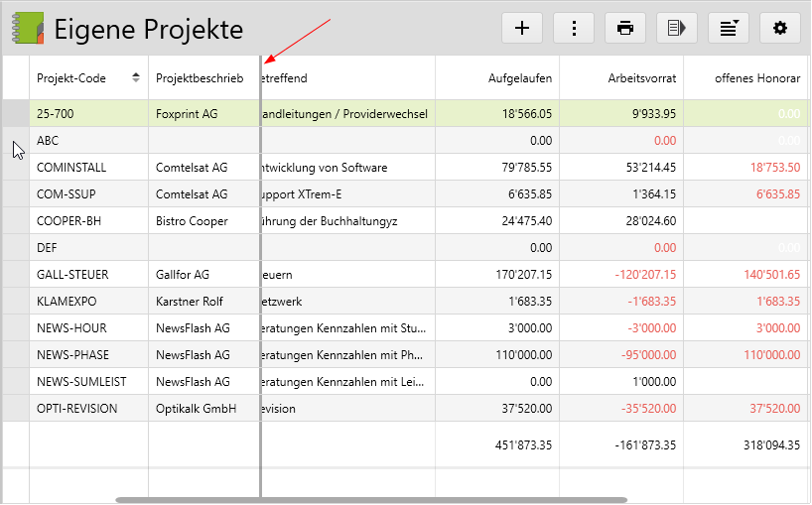Click the Arbeitsvorrat column header
Viewport: 812px width, 505px height.
point(642,77)
